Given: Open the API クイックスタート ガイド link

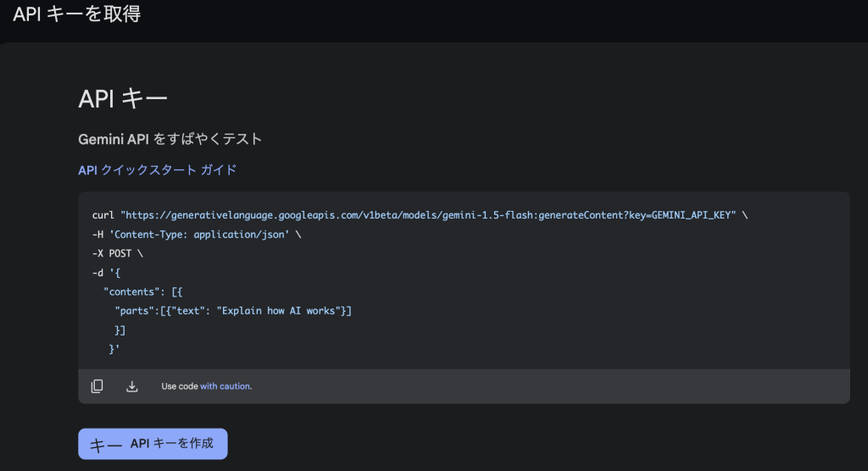Looking at the screenshot, I should pyautogui.click(x=158, y=170).
